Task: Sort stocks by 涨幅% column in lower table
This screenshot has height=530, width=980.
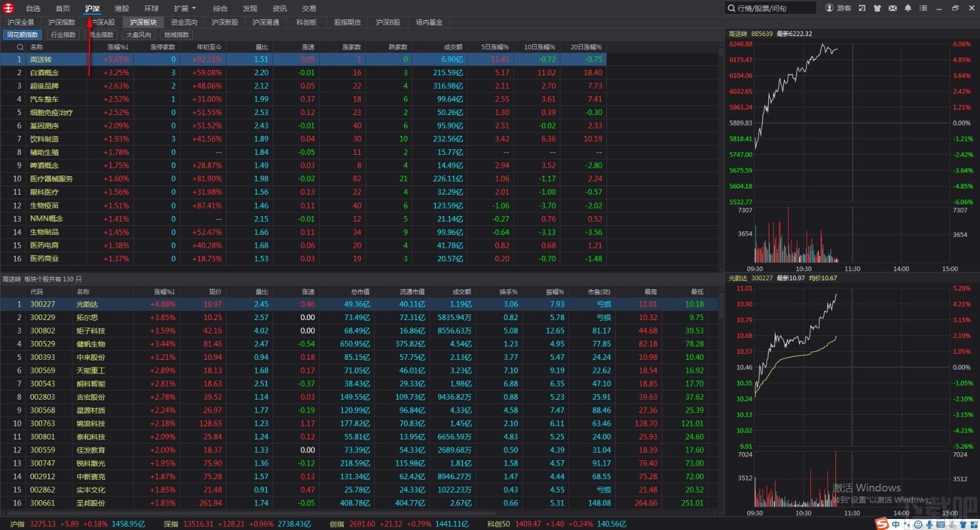Action: coord(164,292)
